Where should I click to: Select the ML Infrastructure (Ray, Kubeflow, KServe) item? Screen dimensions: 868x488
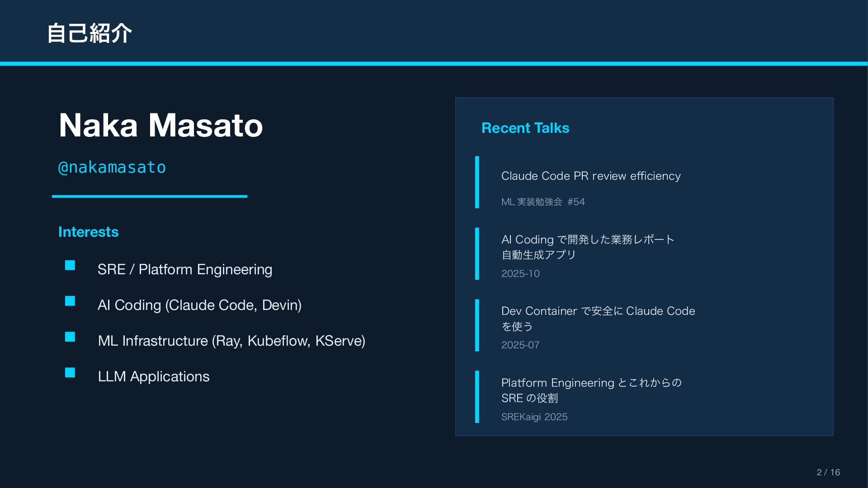click(231, 341)
